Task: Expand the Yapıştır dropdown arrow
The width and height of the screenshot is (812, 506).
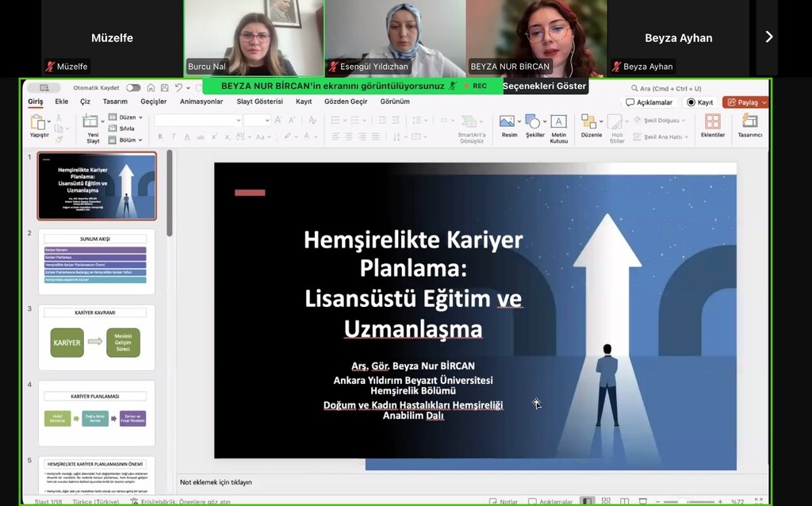Action: [48, 121]
